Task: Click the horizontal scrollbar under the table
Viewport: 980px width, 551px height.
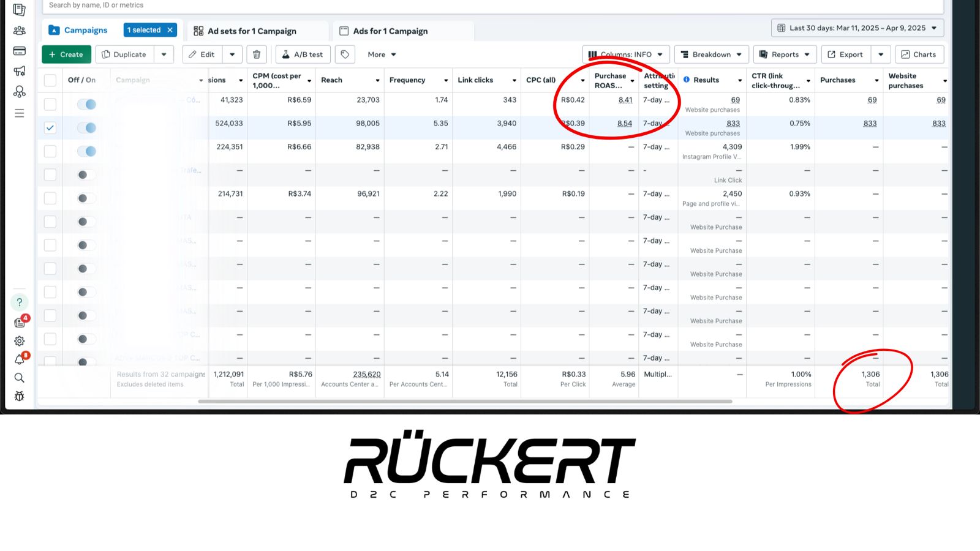Action: pyautogui.click(x=465, y=402)
